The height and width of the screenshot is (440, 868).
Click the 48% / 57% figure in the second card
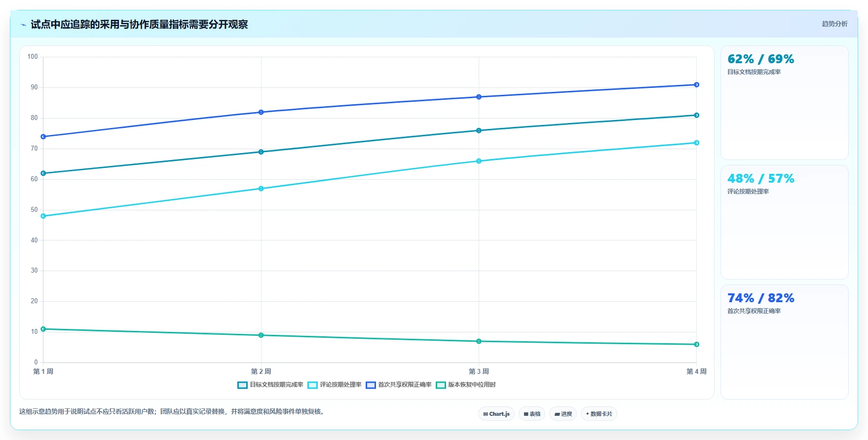coord(760,179)
